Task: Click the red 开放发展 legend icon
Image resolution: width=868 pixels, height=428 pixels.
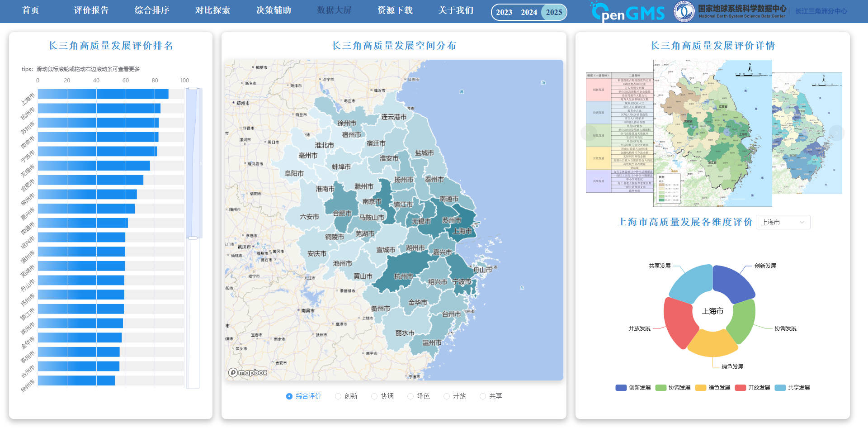Action: tap(740, 388)
